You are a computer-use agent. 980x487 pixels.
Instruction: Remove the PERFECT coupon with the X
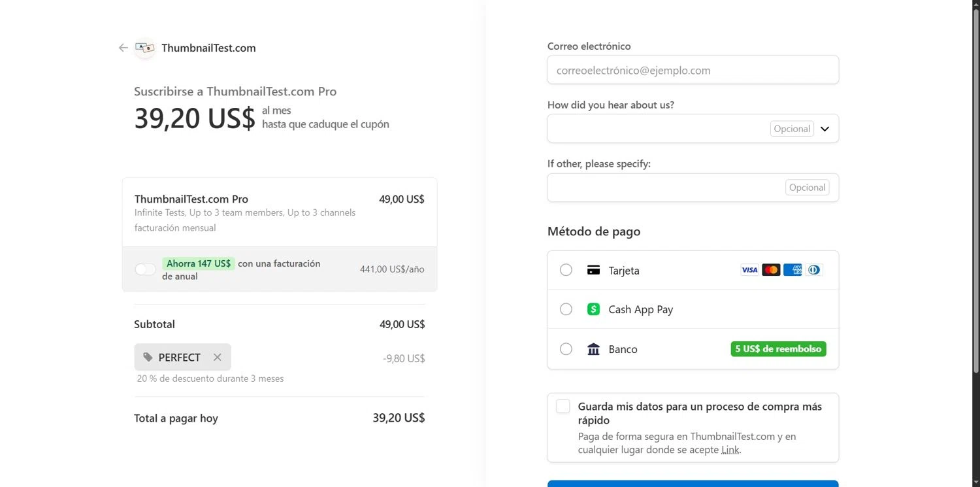tap(218, 357)
